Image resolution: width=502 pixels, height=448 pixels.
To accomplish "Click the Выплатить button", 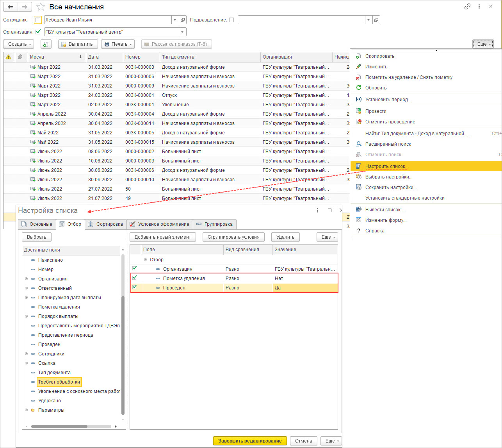I will pyautogui.click(x=78, y=44).
